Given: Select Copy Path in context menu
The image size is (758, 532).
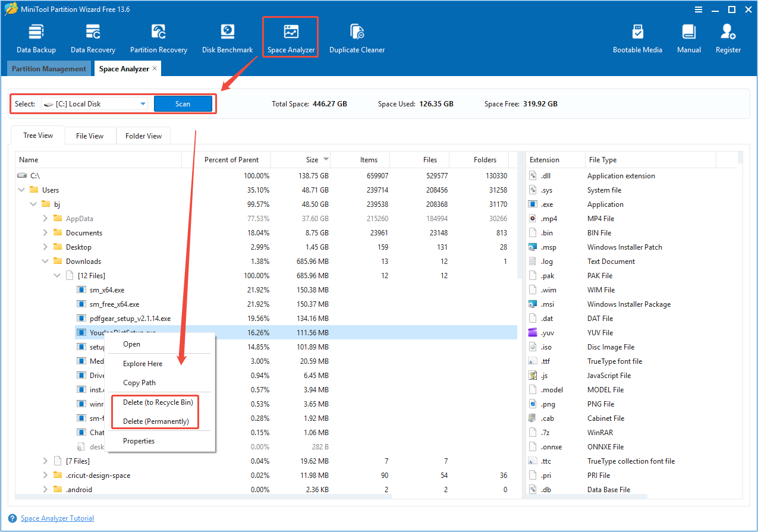Looking at the screenshot, I should tap(138, 382).
